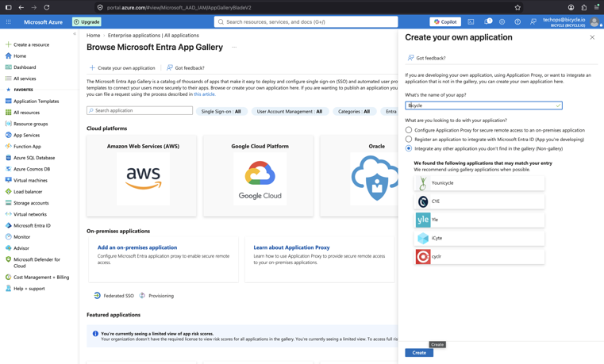Open 'this article' link
The width and height of the screenshot is (604, 364).
pos(205,94)
